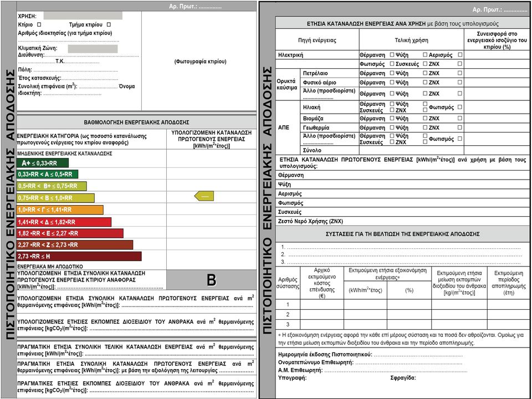Select the brown Z energy class bar
This screenshot has width=532, height=399.
[x=75, y=244]
